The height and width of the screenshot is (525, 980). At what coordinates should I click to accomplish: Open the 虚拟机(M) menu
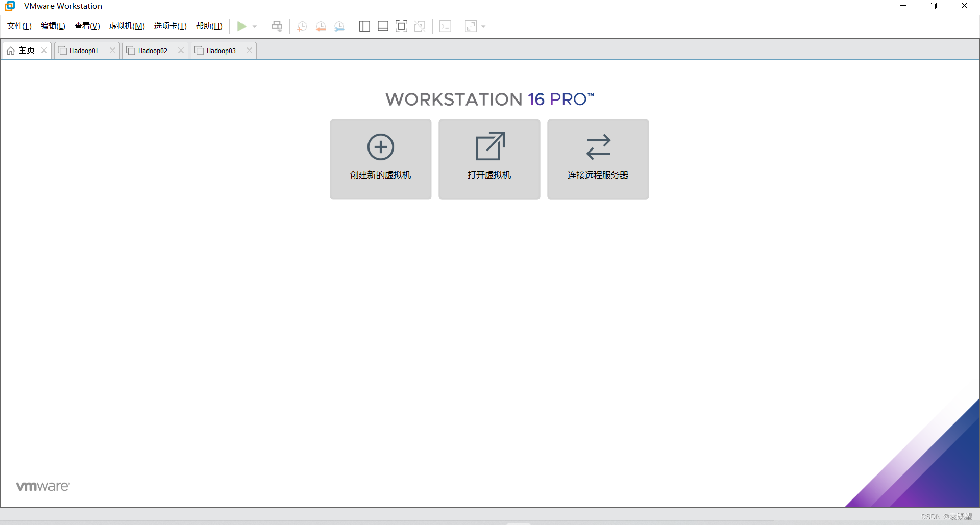click(127, 26)
